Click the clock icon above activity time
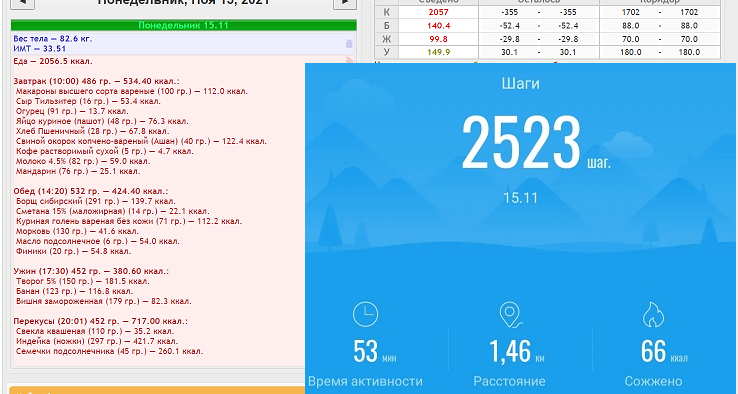The height and width of the screenshot is (394, 738). [x=365, y=314]
